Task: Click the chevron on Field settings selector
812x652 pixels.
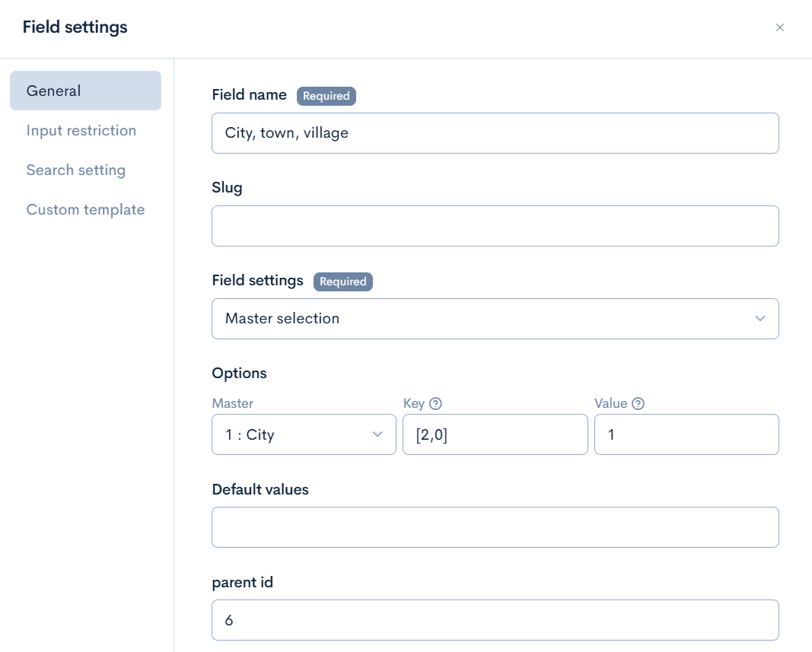Action: pos(759,319)
